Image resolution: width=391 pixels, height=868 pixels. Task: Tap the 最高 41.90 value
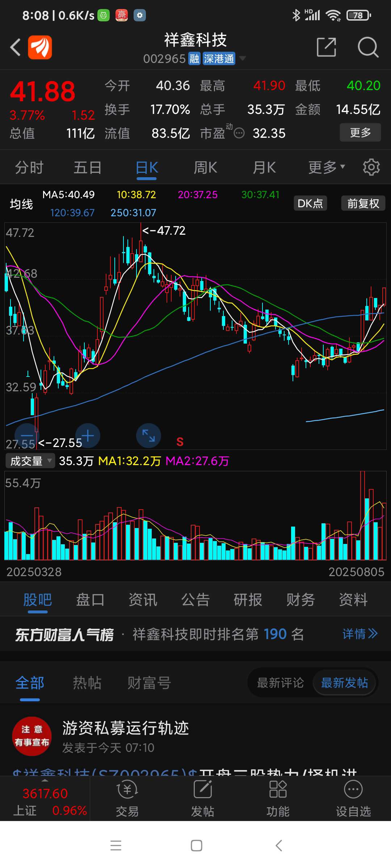(x=269, y=86)
